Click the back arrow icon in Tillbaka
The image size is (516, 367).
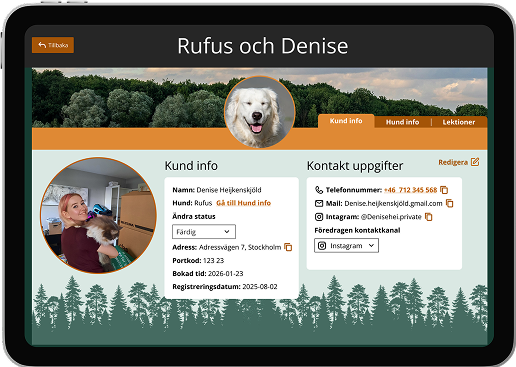(x=42, y=45)
